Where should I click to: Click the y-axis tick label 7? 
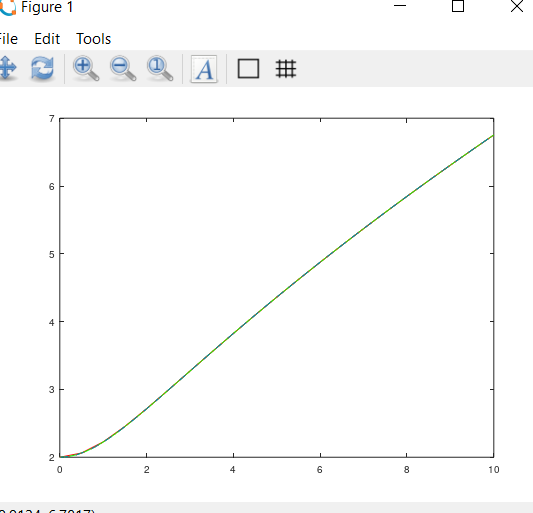(52, 119)
